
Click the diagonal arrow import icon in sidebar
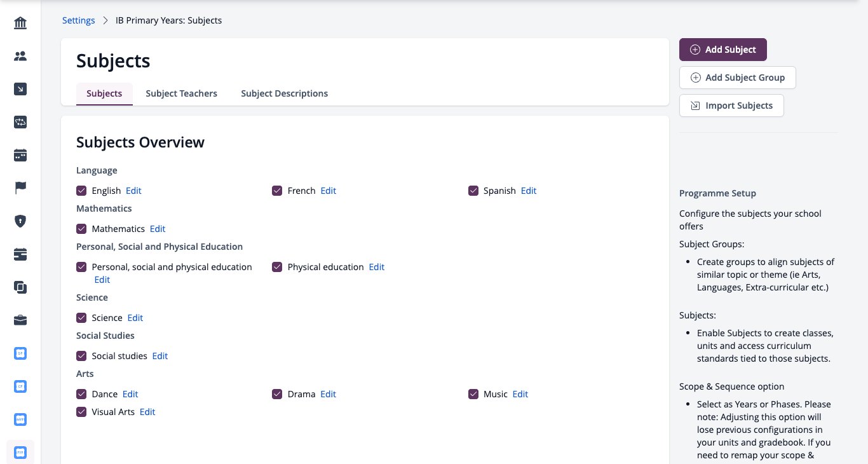coord(20,90)
